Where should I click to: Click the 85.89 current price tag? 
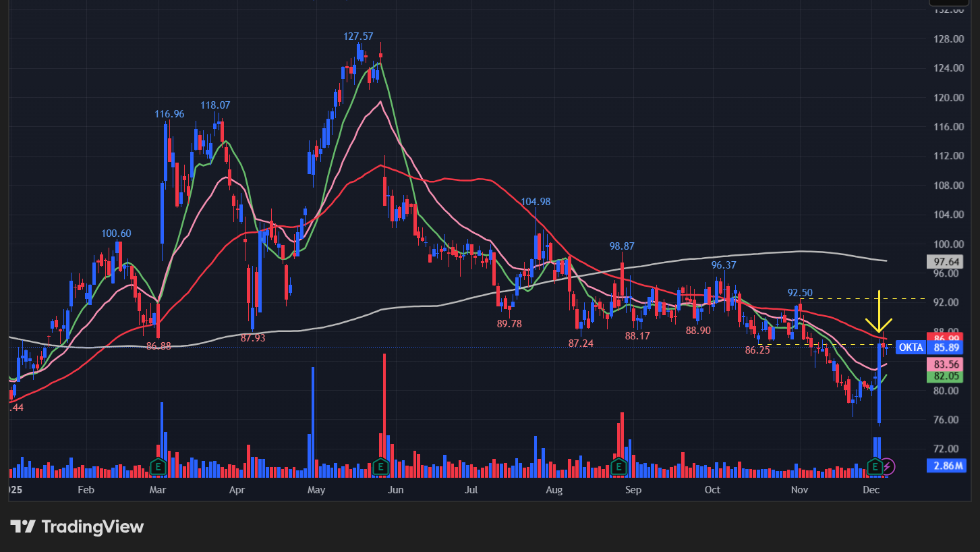946,348
